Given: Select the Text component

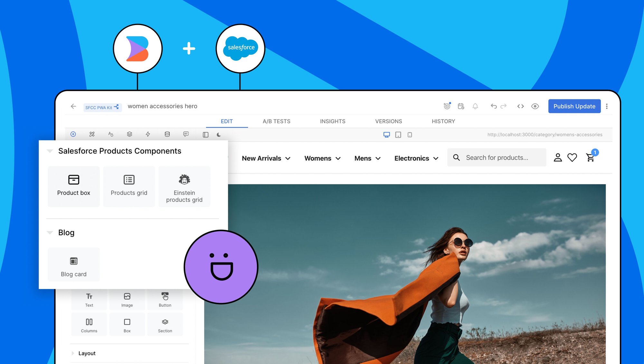Looking at the screenshot, I should pos(89,300).
